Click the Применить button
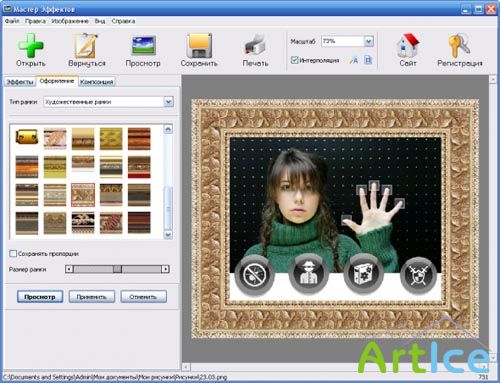 (x=92, y=297)
